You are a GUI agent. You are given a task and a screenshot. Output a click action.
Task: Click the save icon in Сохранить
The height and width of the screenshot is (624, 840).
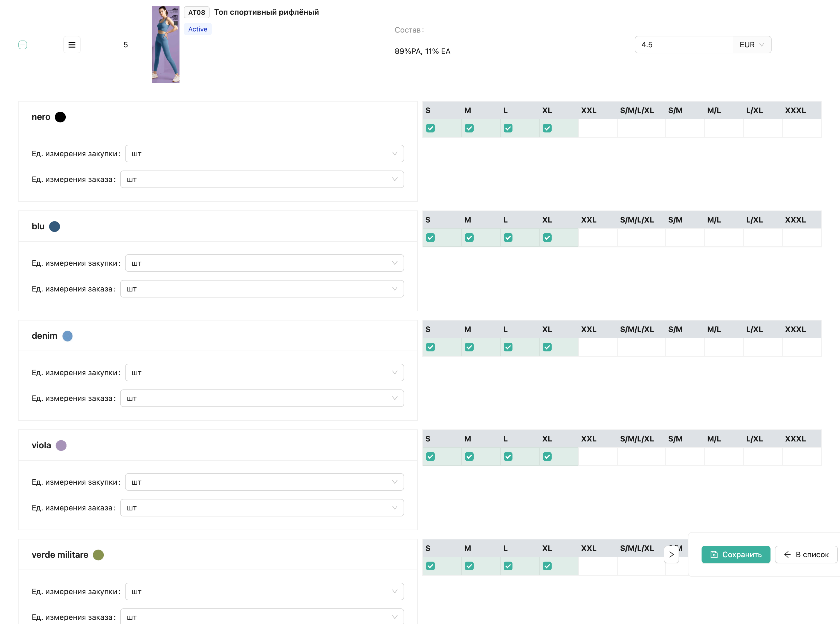(714, 554)
